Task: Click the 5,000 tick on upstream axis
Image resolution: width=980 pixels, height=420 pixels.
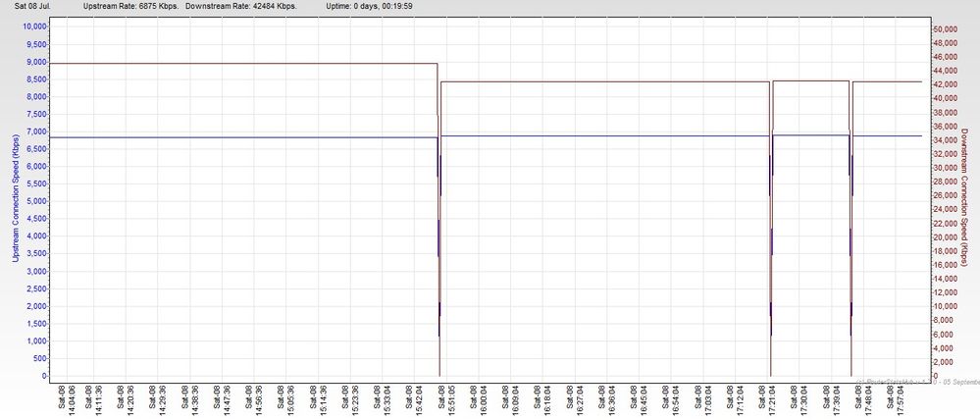Action: click(36, 201)
